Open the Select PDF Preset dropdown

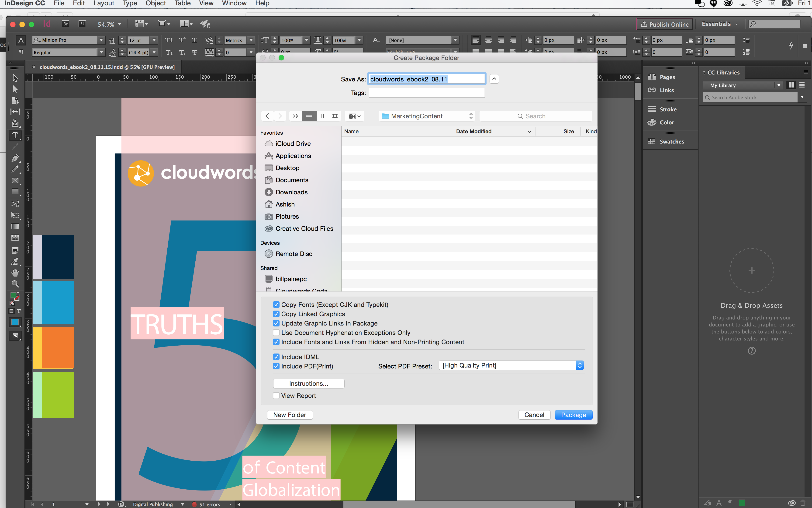pyautogui.click(x=511, y=365)
